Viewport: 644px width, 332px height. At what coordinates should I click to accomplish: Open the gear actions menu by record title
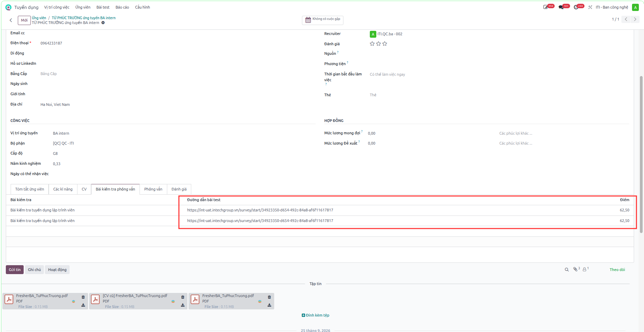pos(103,23)
